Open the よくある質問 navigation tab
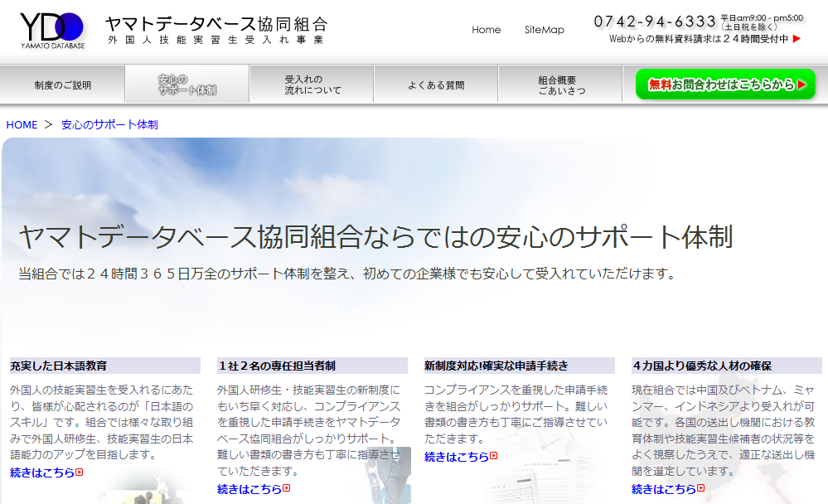This screenshot has width=828, height=504. click(436, 85)
